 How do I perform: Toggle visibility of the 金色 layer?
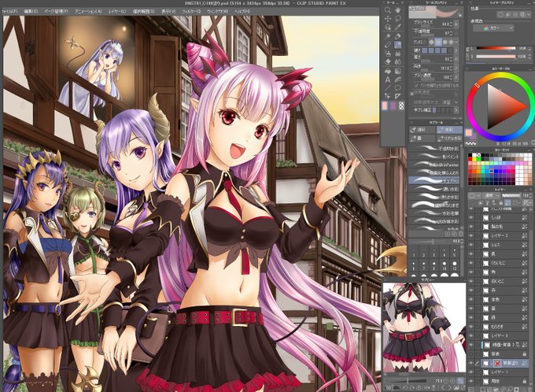pos(471,299)
